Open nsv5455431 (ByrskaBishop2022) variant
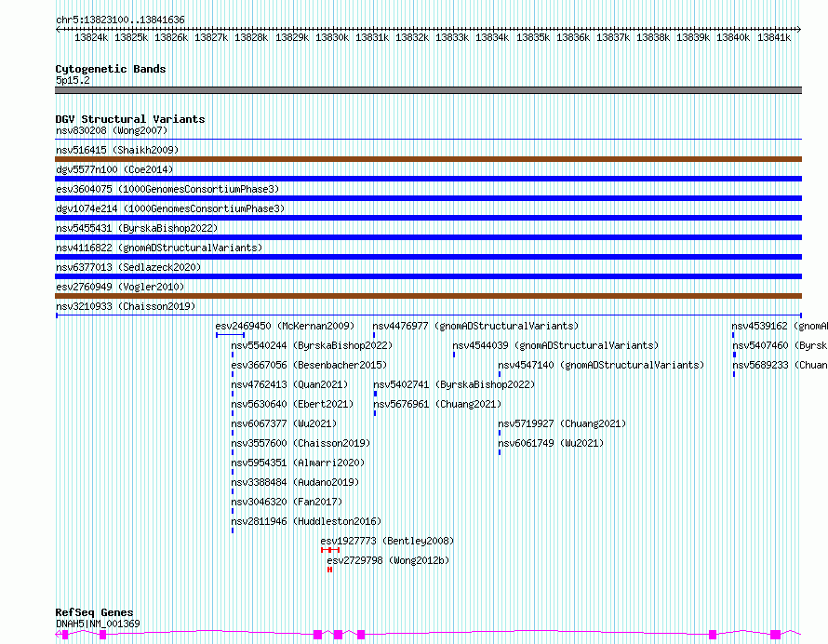Image resolution: width=828 pixels, height=644 pixels. click(x=137, y=228)
